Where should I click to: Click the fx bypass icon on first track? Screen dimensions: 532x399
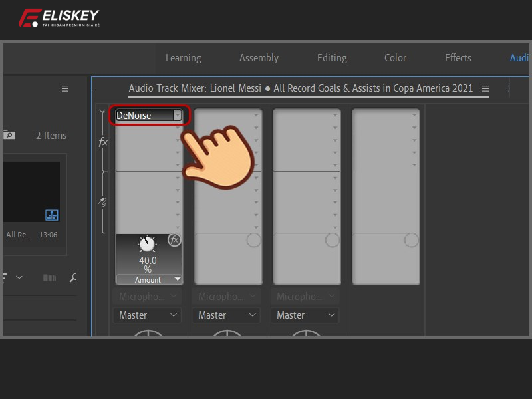pos(174,240)
